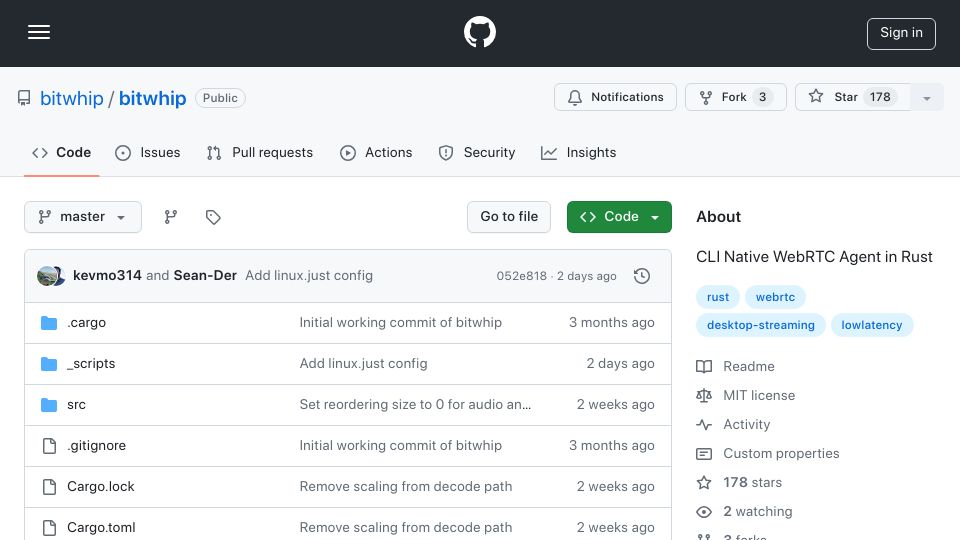Open the _scripts folder

pyautogui.click(x=91, y=364)
